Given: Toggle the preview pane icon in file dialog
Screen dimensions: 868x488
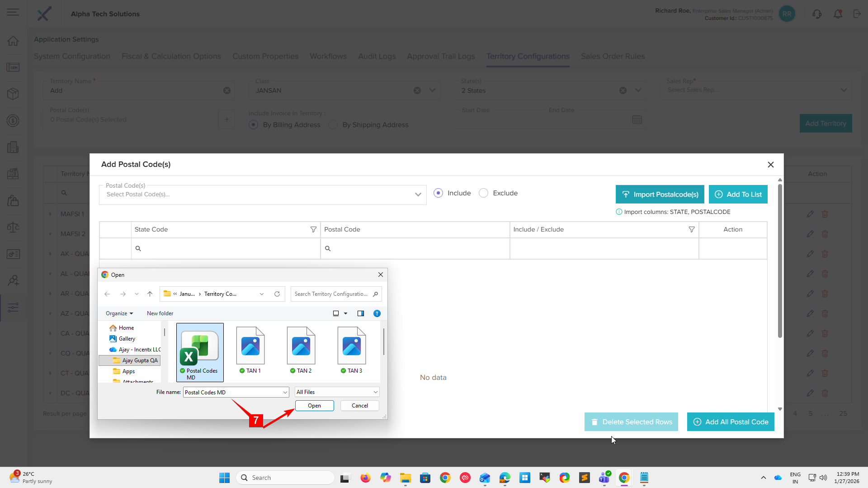Looking at the screenshot, I should [x=360, y=313].
